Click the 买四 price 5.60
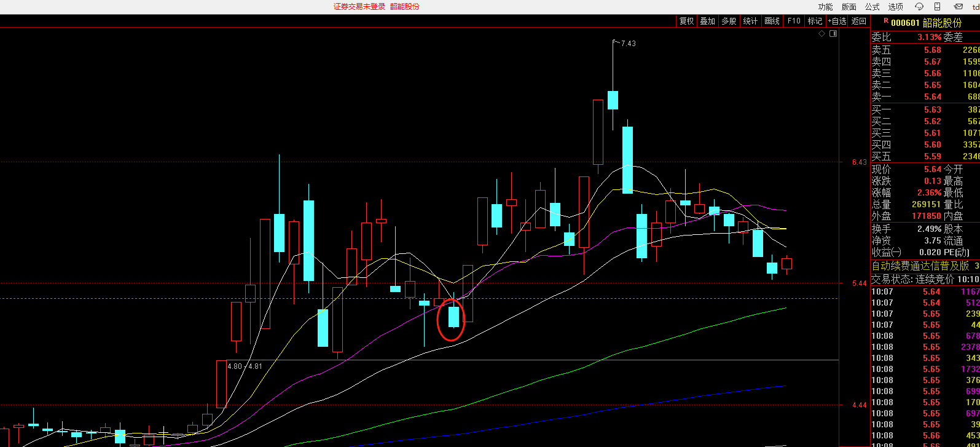Image resolution: width=980 pixels, height=447 pixels. 933,145
